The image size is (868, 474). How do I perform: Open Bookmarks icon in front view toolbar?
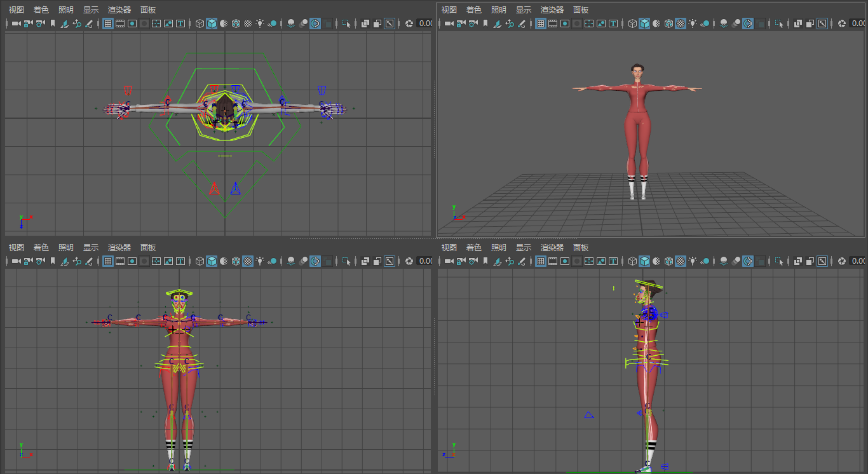pos(53,261)
